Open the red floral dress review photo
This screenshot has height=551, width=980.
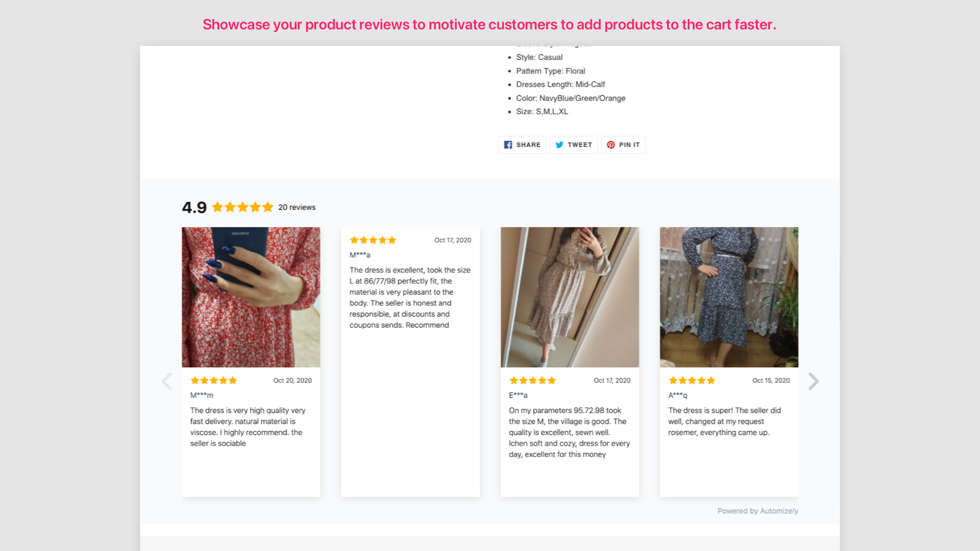click(x=251, y=297)
